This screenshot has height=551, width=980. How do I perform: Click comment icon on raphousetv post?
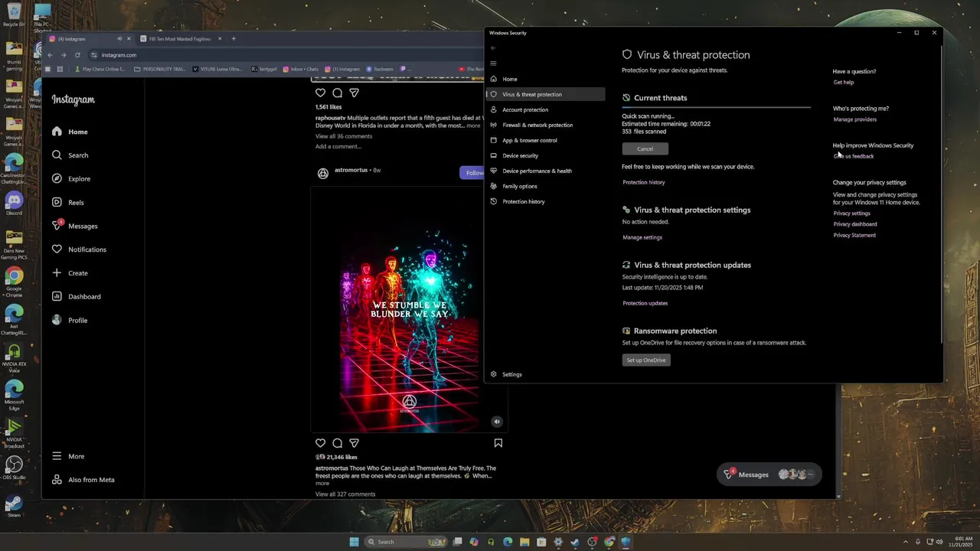337,93
